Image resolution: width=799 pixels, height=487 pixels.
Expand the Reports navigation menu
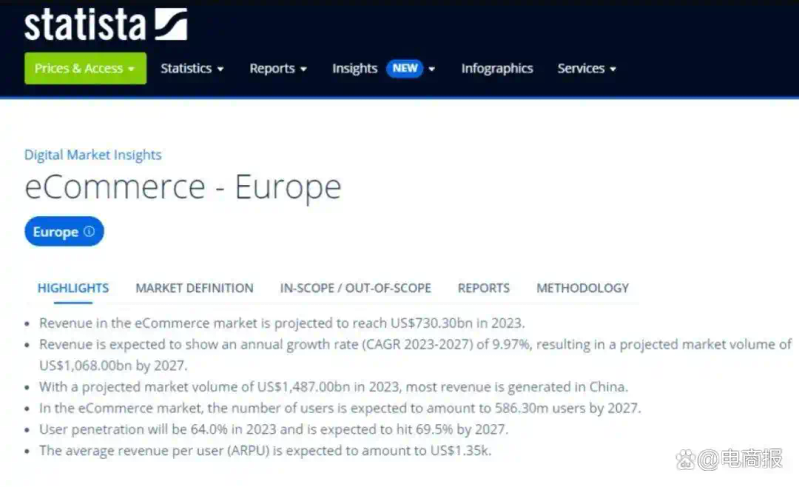(x=278, y=68)
